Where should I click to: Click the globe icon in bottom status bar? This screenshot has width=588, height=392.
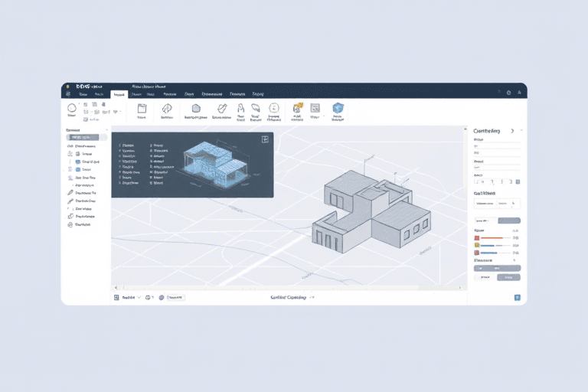coord(161,297)
